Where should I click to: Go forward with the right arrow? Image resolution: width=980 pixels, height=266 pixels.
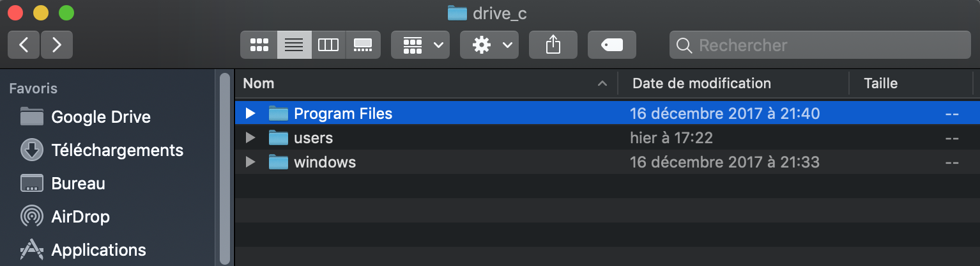[x=57, y=45]
